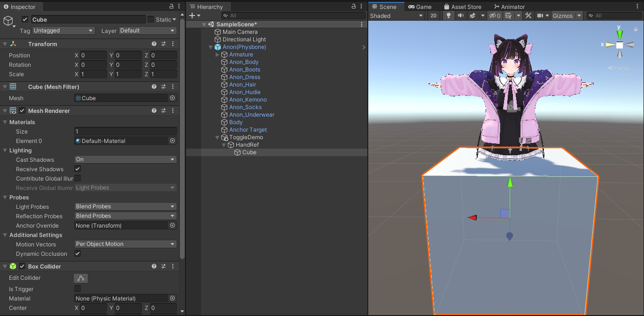This screenshot has height=316, width=644.
Task: Open Light Probes dropdown
Action: tap(125, 206)
